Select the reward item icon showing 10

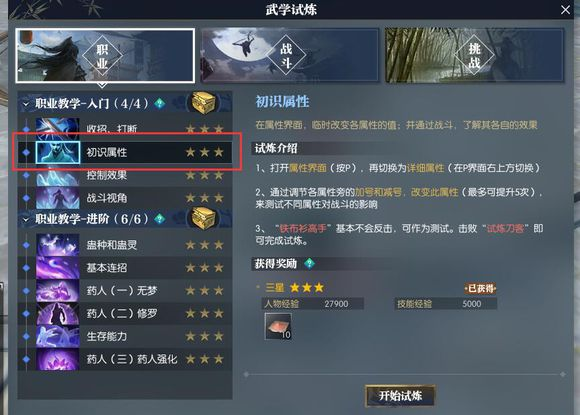point(278,326)
